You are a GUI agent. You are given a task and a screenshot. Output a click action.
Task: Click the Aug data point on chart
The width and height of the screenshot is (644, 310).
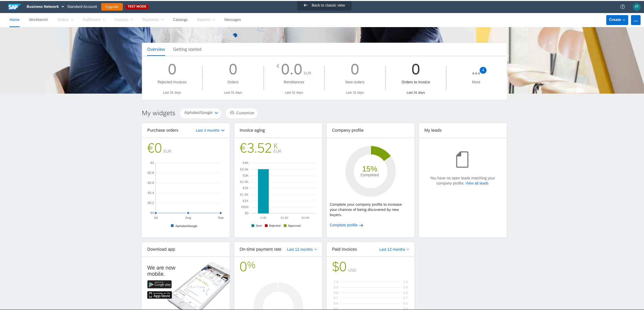pyautogui.click(x=188, y=213)
